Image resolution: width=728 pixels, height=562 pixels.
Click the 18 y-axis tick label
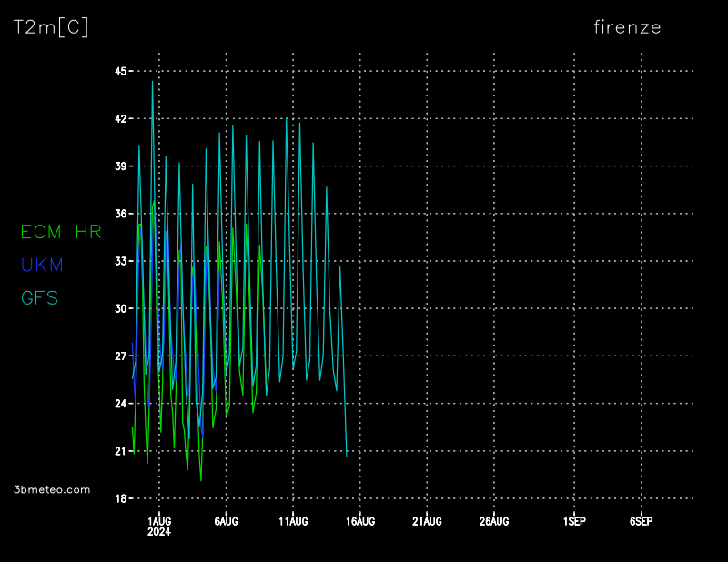[120, 498]
